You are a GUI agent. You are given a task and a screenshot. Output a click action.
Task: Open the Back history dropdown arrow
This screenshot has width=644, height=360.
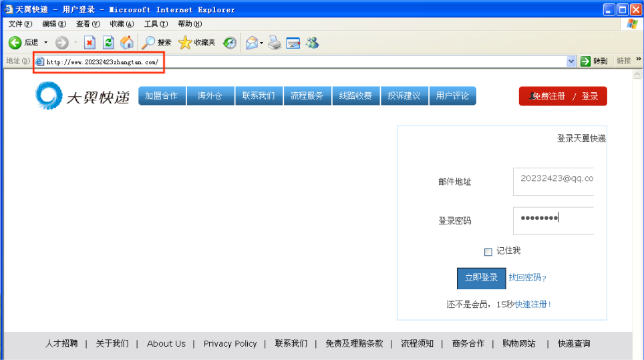(x=45, y=42)
